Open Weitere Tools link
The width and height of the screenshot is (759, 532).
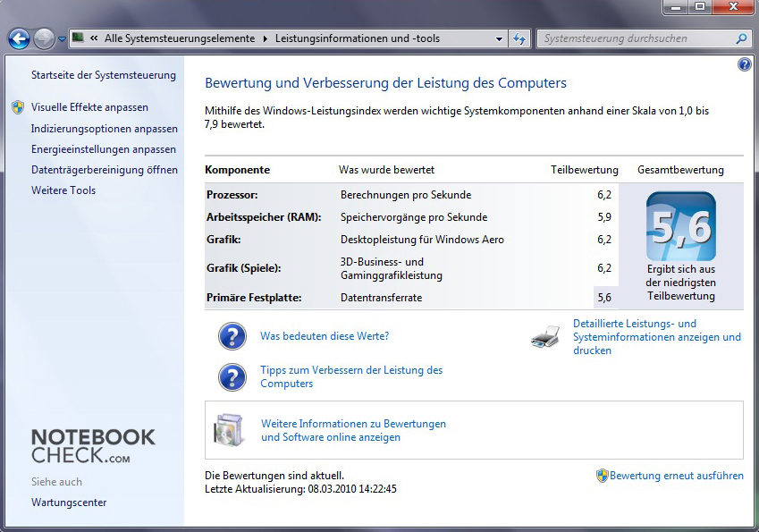coord(63,190)
